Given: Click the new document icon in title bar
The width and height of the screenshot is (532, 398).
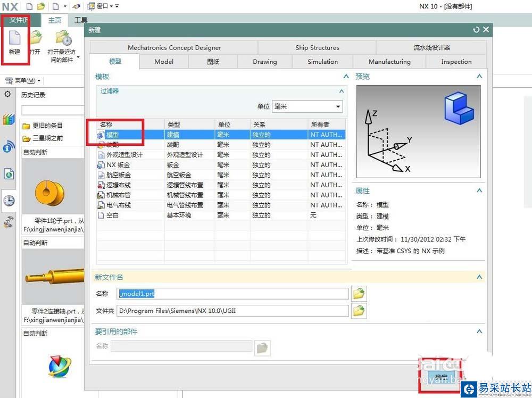Looking at the screenshot, I should tap(29, 6).
